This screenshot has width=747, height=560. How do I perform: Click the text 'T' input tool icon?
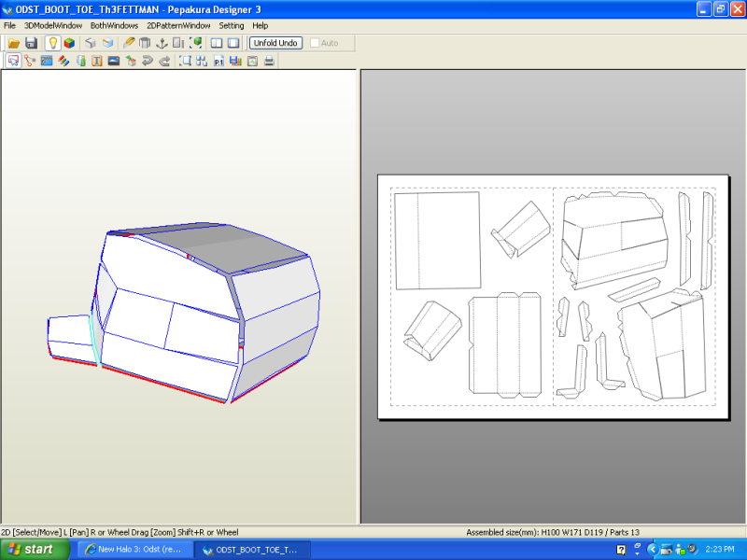pyautogui.click(x=96, y=61)
